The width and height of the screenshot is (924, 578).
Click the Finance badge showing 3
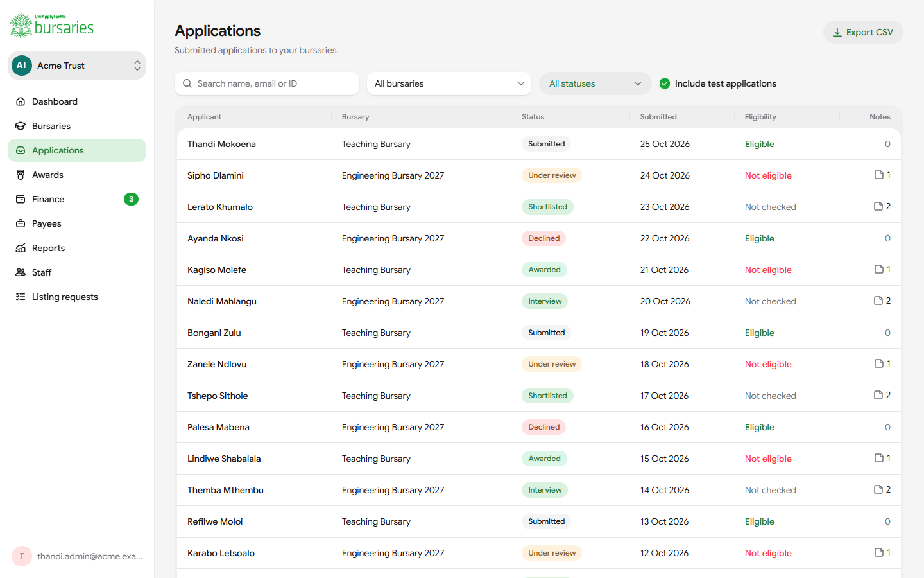(x=131, y=199)
